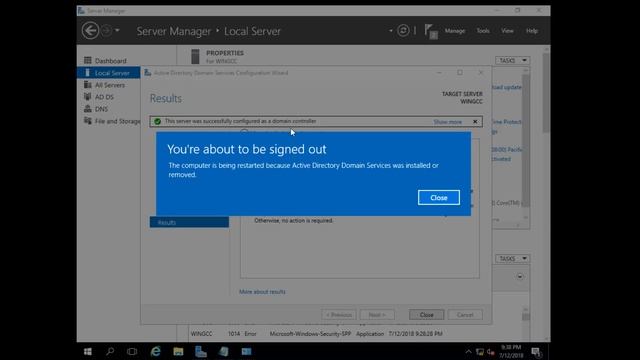Screen dimensions: 640x360
Task: Select the WINGCC event row with ID 1014
Action: 316,334
